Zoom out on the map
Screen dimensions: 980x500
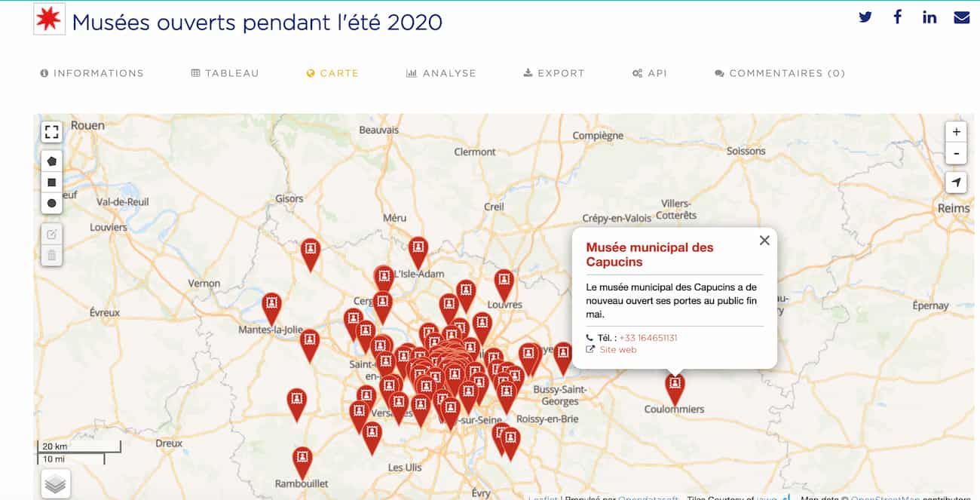click(956, 153)
